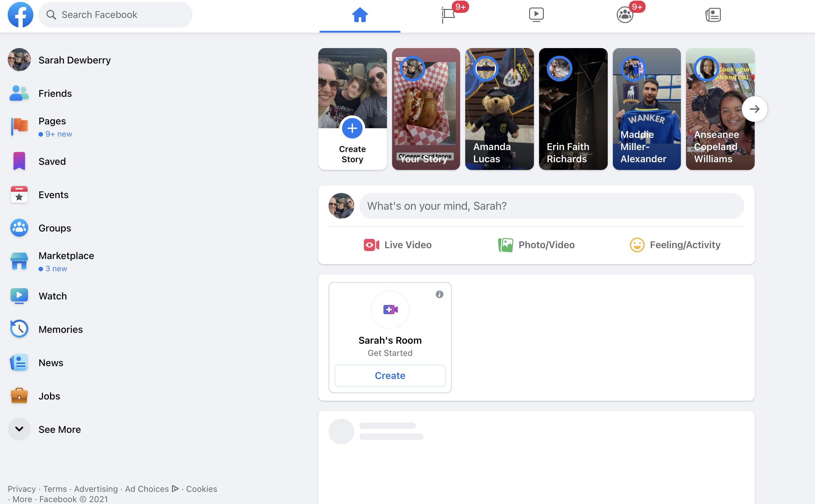View Erin Faith Richards's story

point(573,109)
